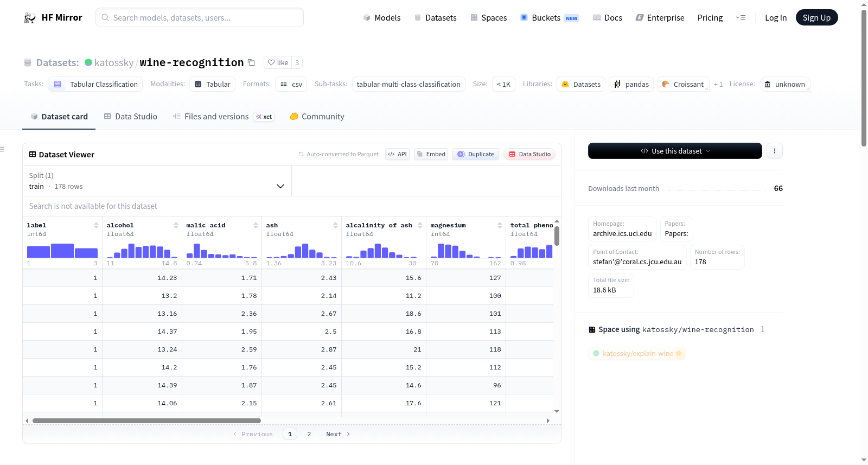Open the Croissant library tag
This screenshot has height=465, width=868.
(683, 84)
